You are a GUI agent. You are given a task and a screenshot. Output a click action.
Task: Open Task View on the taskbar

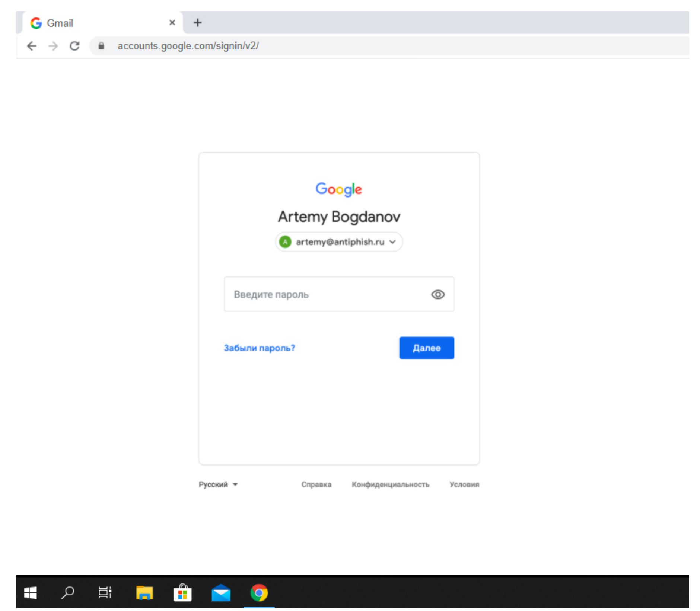point(105,592)
